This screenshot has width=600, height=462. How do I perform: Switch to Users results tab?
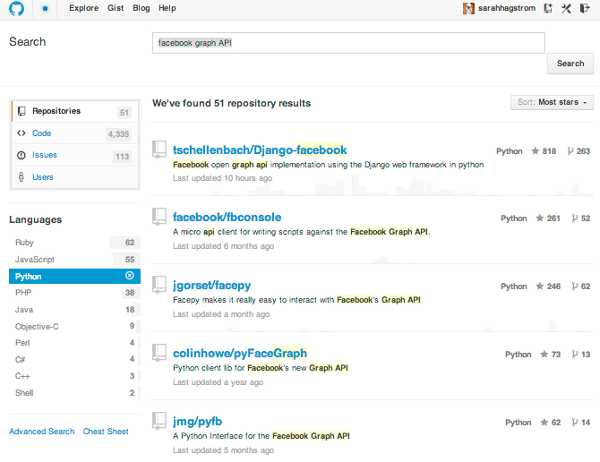pyautogui.click(x=75, y=177)
